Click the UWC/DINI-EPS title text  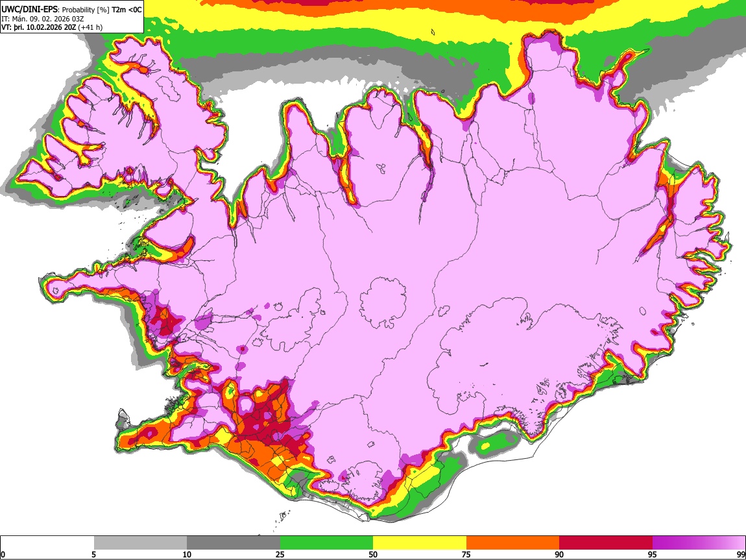(x=29, y=10)
